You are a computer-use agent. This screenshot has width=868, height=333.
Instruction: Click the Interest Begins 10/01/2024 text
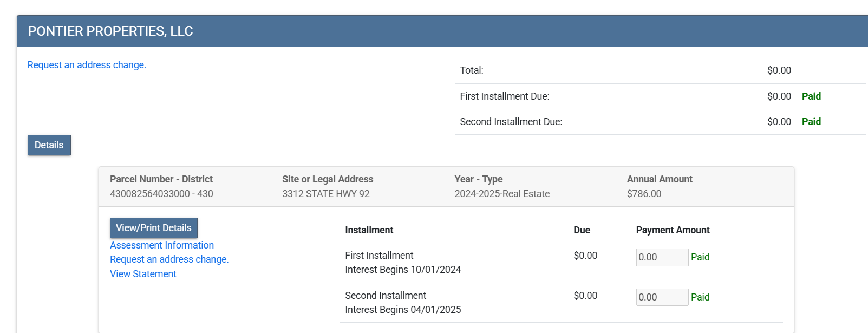pyautogui.click(x=403, y=270)
